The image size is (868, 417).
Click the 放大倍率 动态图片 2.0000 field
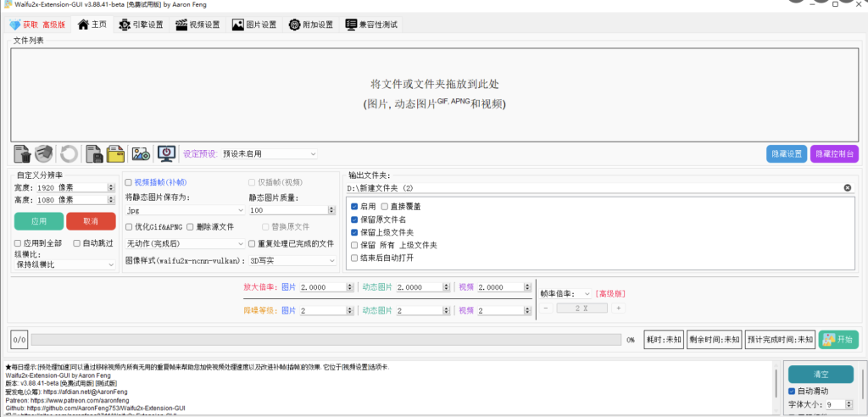(x=423, y=287)
